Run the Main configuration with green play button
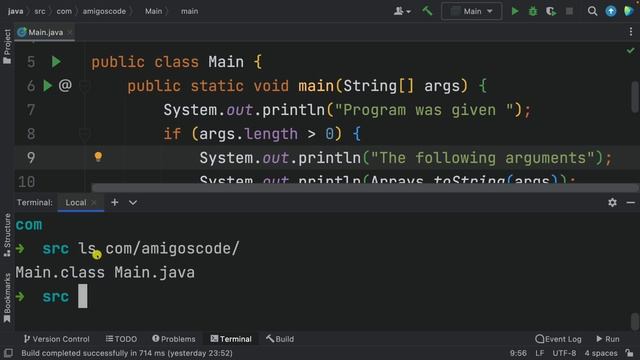This screenshot has height=360, width=640. tap(515, 11)
